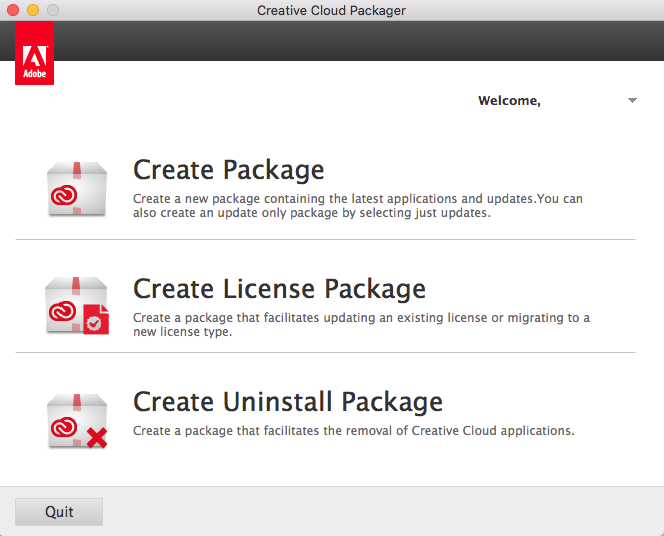The height and width of the screenshot is (536, 664).
Task: Click the Create License Package box icon
Action: 77,306
